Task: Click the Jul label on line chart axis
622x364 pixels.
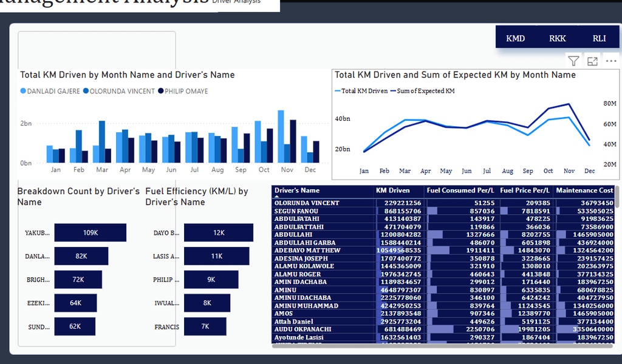Action: 487,171
